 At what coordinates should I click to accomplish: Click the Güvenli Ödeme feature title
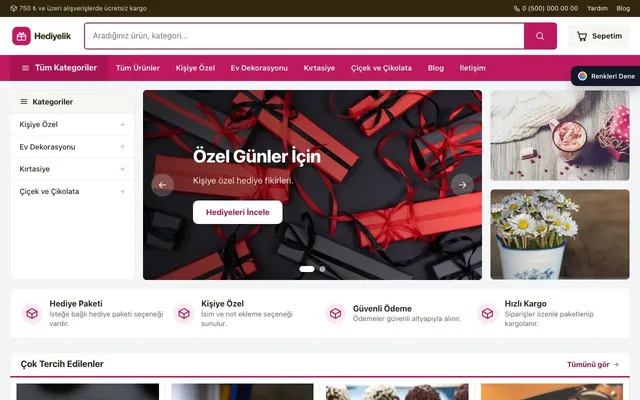382,309
